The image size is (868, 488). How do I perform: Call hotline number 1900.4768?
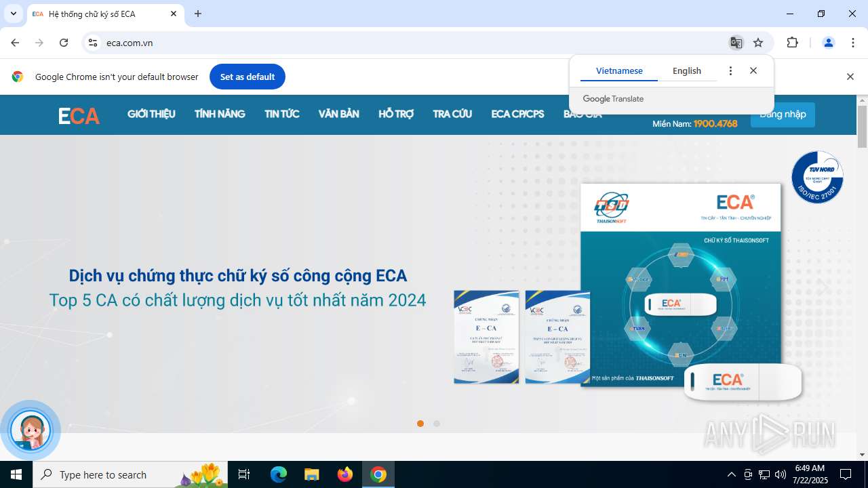point(715,124)
